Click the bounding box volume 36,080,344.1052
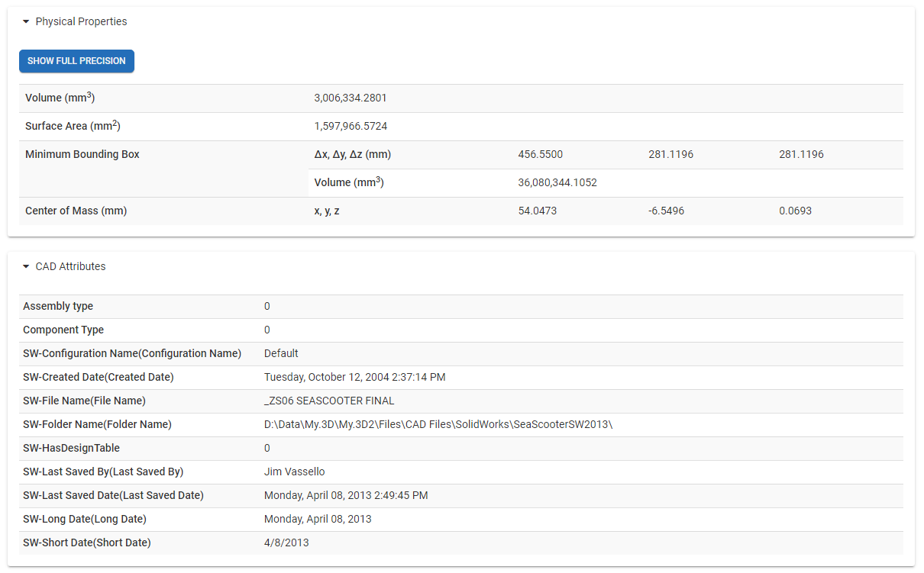 click(x=557, y=183)
